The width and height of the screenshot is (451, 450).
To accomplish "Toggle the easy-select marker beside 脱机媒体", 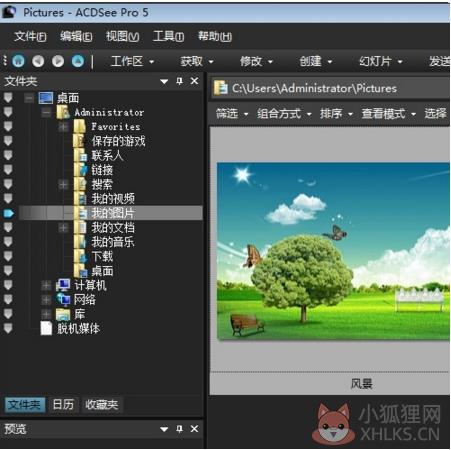I will point(8,328).
